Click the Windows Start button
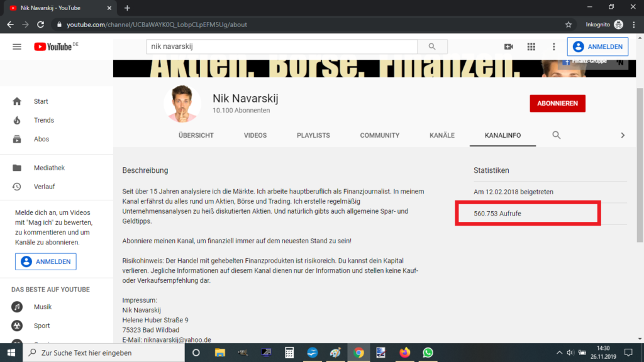 11,353
